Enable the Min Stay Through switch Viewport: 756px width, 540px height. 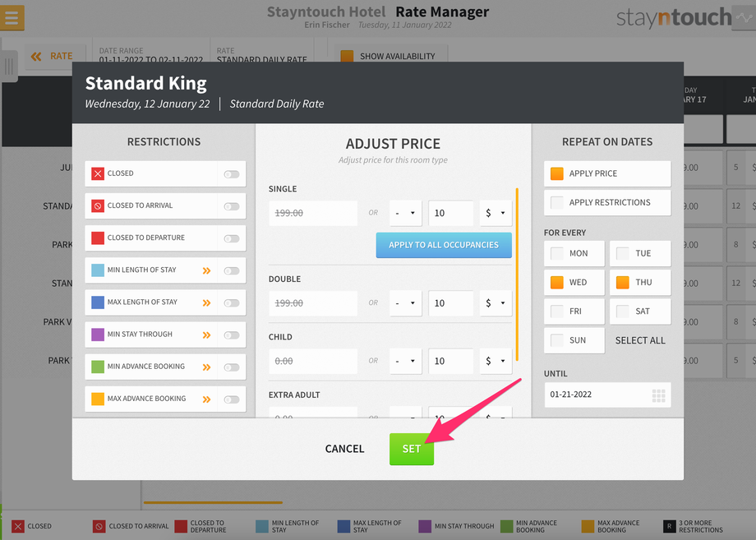[x=232, y=335]
